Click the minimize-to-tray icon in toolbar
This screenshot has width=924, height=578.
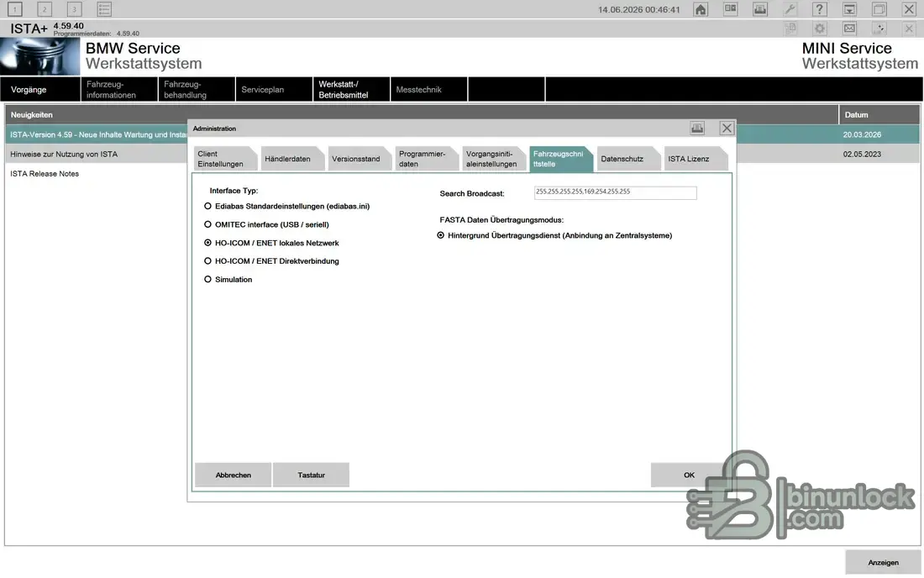849,9
